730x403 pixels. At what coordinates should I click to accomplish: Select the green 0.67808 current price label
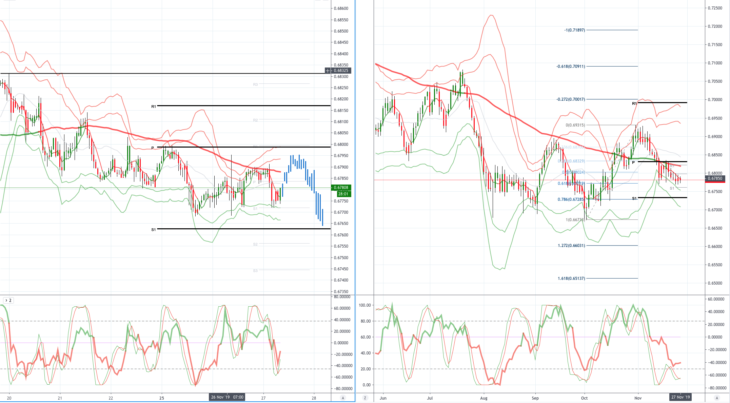click(x=341, y=190)
